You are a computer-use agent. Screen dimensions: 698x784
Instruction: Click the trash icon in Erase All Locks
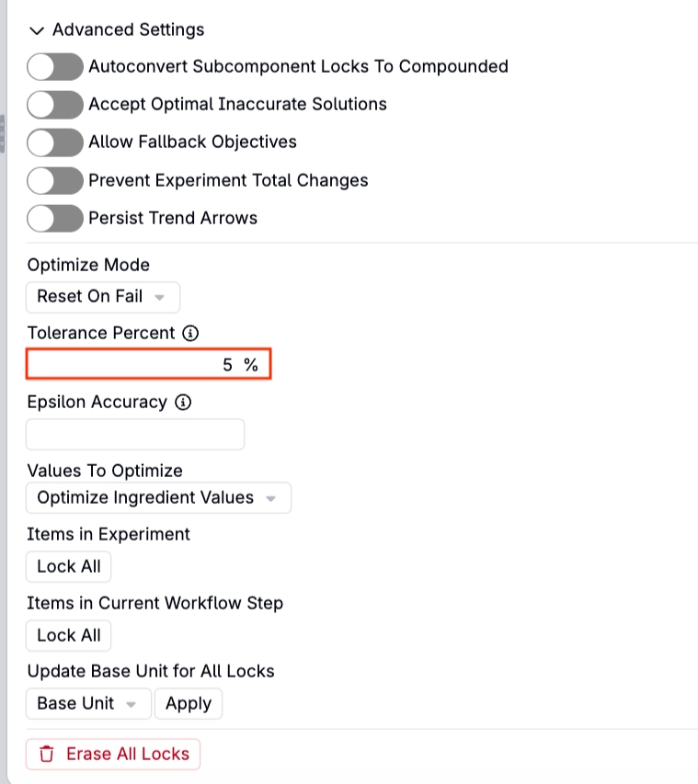(47, 754)
